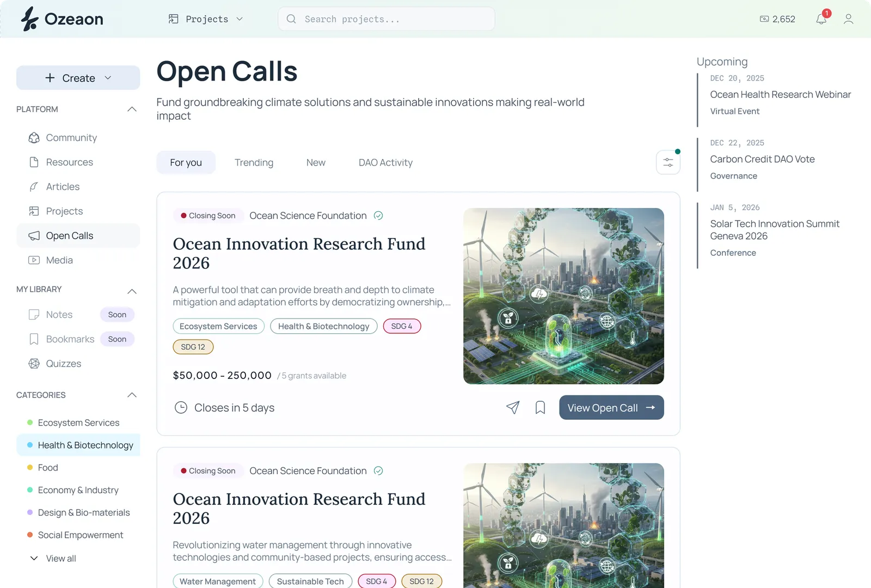Open Articles in the sidebar
Screen dimensions: 871x588
[78, 187]
